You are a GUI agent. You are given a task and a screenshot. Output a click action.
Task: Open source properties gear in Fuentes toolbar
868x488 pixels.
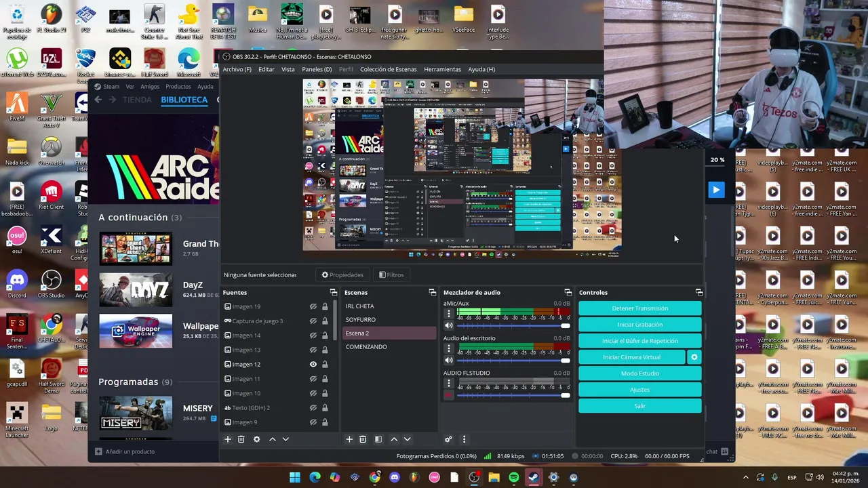click(256, 439)
